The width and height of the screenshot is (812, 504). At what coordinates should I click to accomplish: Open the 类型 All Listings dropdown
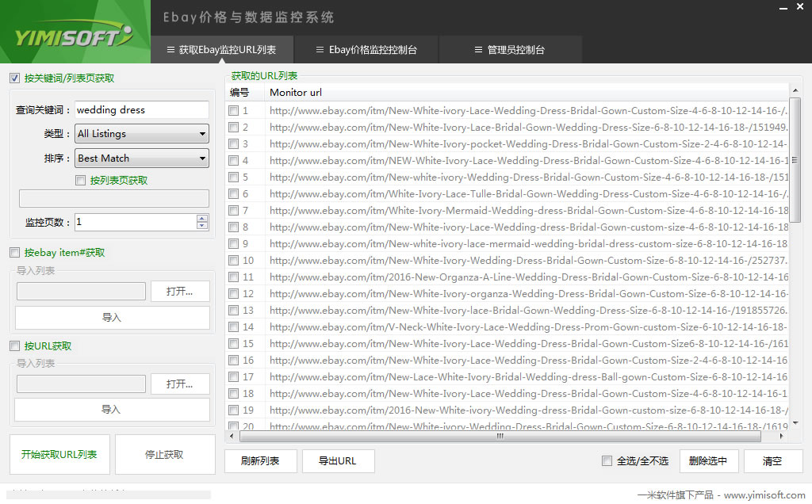(x=141, y=133)
